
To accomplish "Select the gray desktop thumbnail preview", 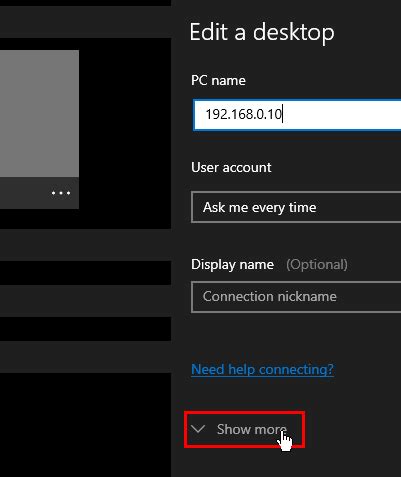I will click(x=39, y=113).
